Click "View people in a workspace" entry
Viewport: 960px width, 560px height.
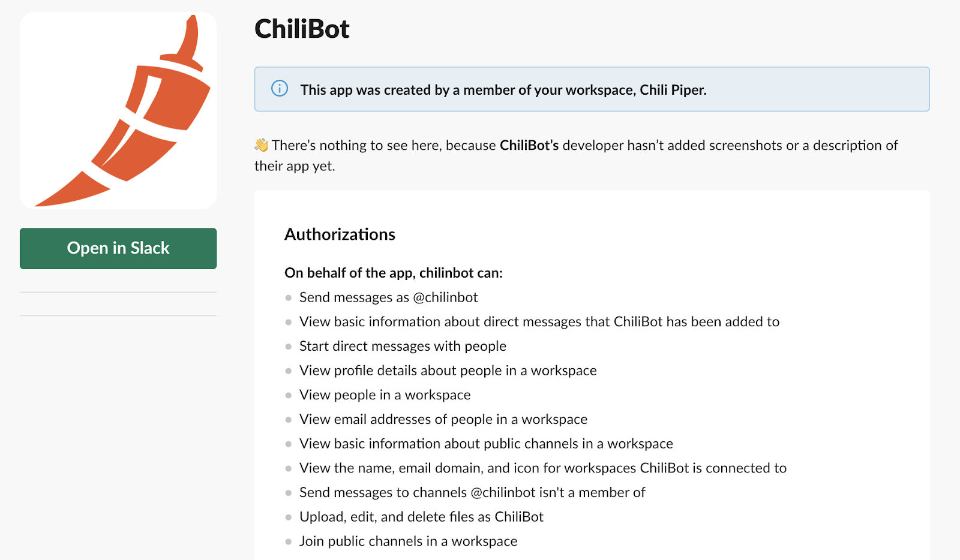point(385,395)
